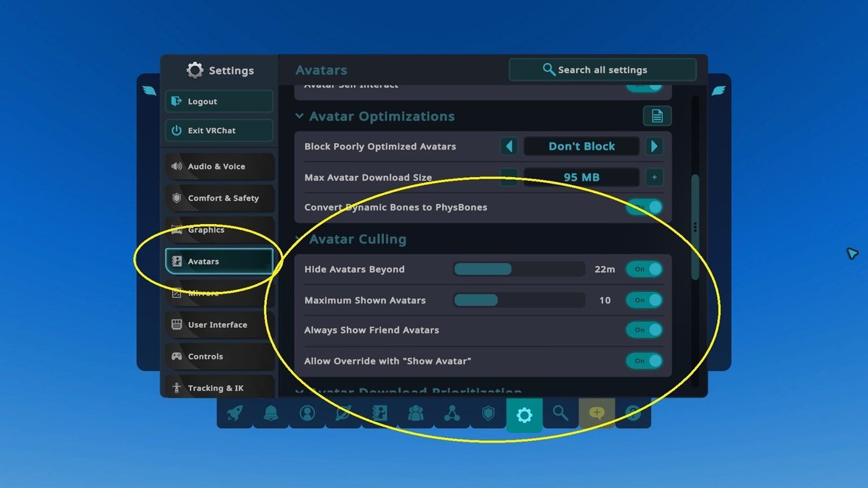The width and height of the screenshot is (868, 488).
Task: Adjust the Hide Avatars Beyond slider
Action: pyautogui.click(x=519, y=269)
